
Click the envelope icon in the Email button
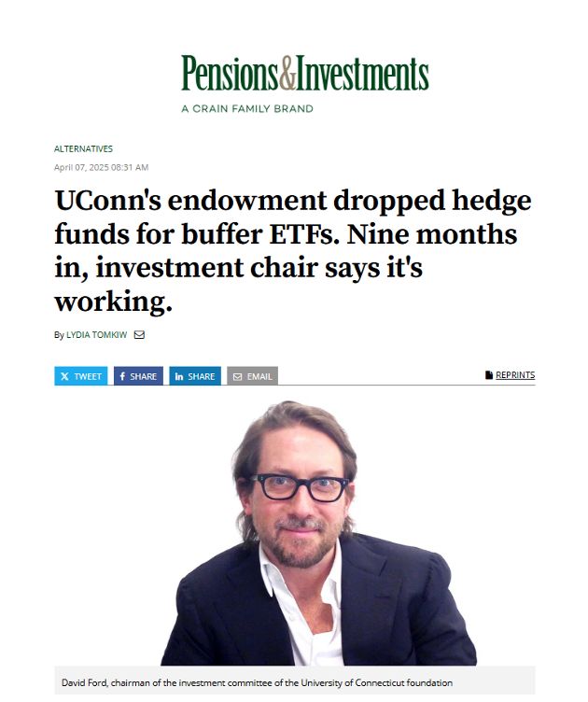pyautogui.click(x=238, y=377)
